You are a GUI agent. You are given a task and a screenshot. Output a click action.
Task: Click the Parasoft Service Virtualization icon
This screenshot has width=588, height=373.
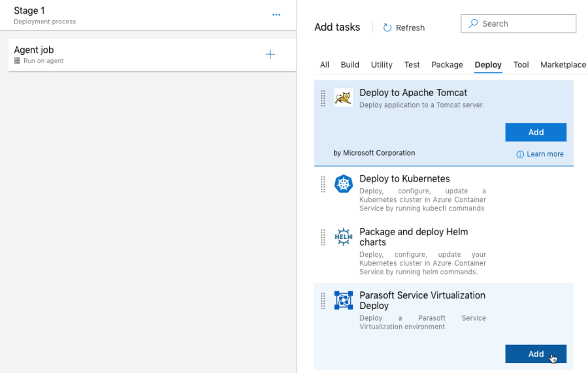click(x=344, y=300)
